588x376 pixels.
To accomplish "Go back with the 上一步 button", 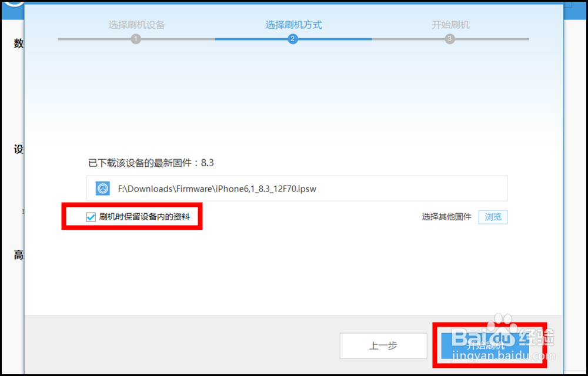I will coord(383,345).
